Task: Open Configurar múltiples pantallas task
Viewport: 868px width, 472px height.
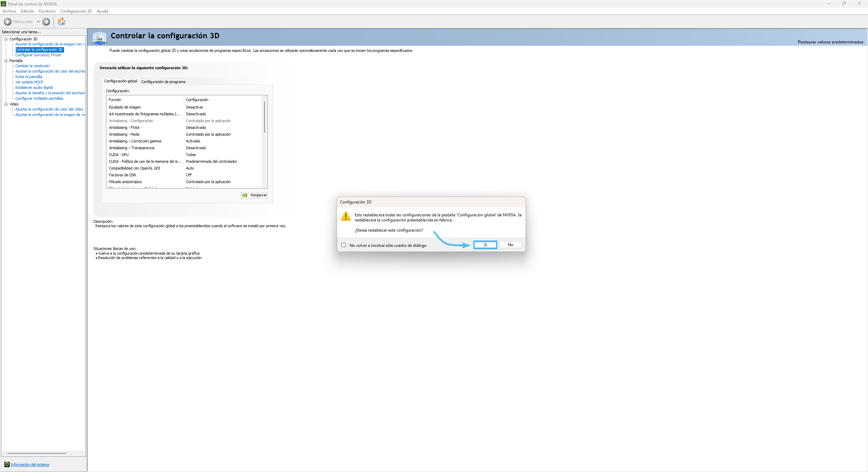Action: 39,98
